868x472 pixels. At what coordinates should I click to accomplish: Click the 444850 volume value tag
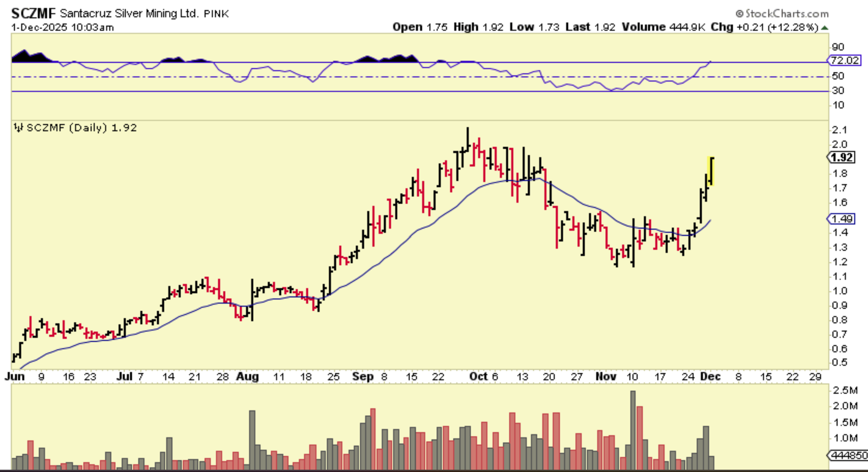coord(848,455)
